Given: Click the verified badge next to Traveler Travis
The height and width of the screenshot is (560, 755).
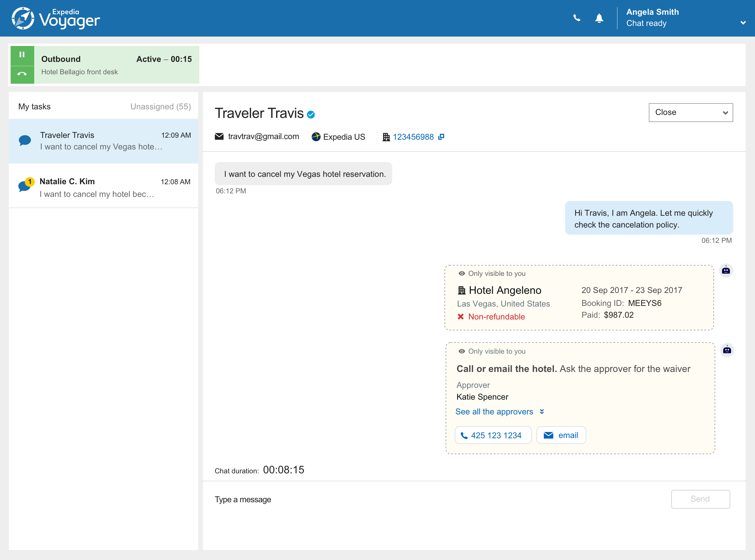Looking at the screenshot, I should point(311,115).
